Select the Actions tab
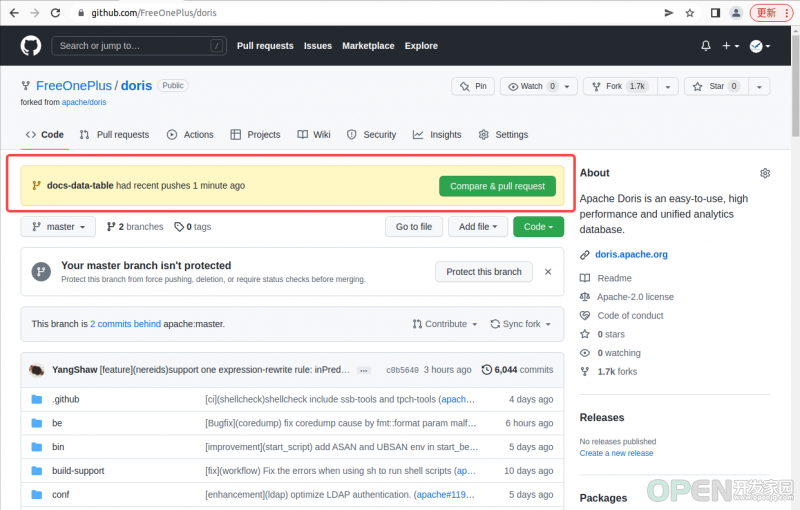 tap(190, 135)
